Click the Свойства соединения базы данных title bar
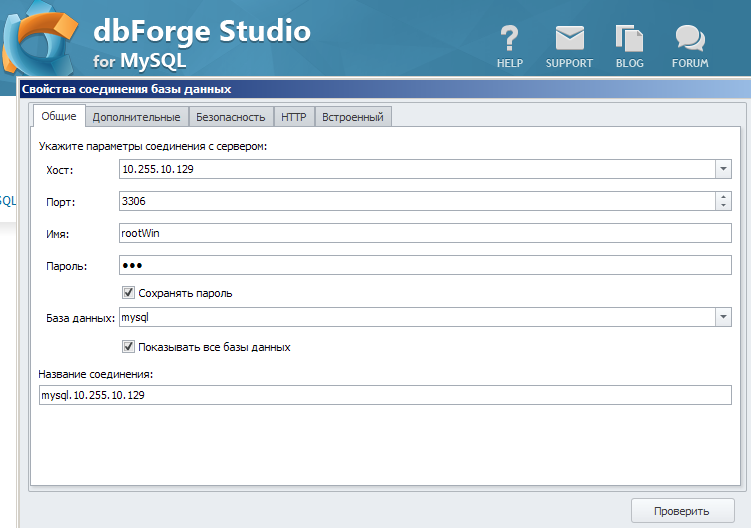Image resolution: width=751 pixels, height=528 pixels. [385, 89]
